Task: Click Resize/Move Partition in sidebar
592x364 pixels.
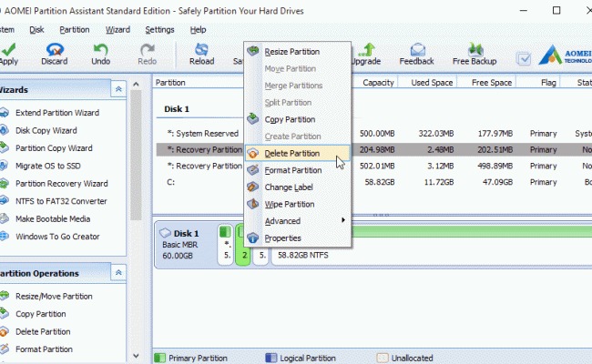Action: 54,296
